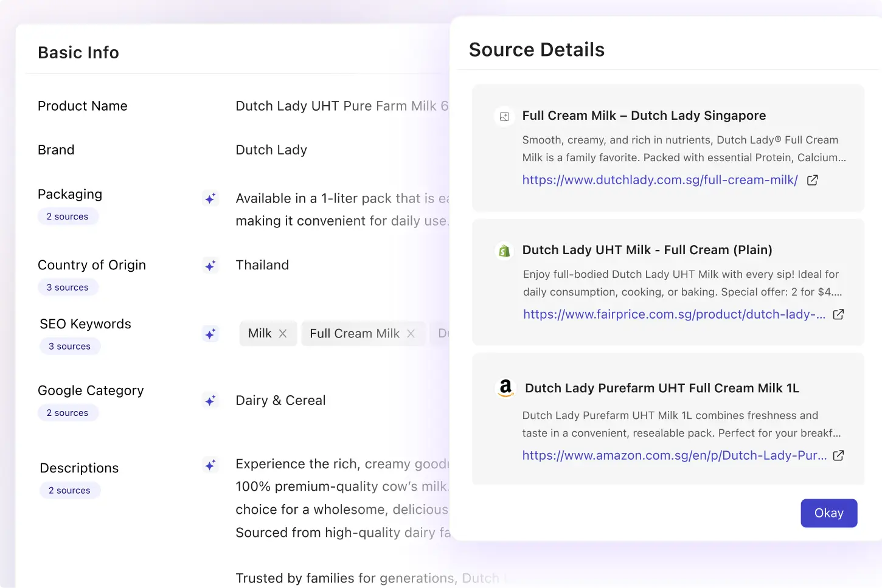Click the snippet starting 'Smooth, creamy, and rich'
Image resolution: width=882 pixels, height=588 pixels.
click(x=684, y=149)
